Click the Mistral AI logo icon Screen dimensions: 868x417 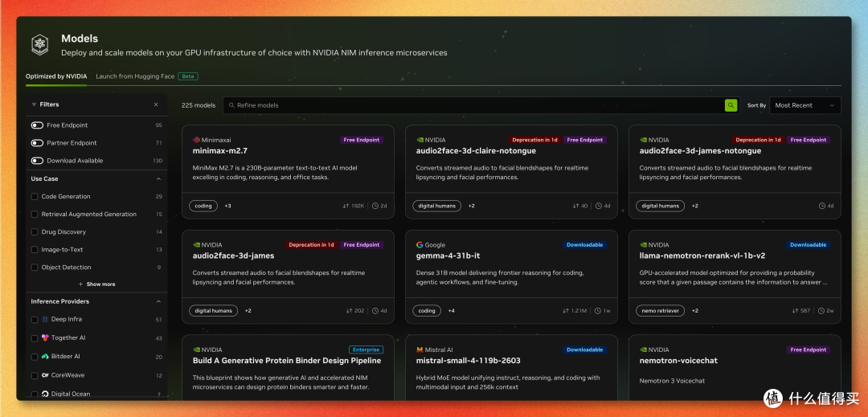(x=420, y=350)
